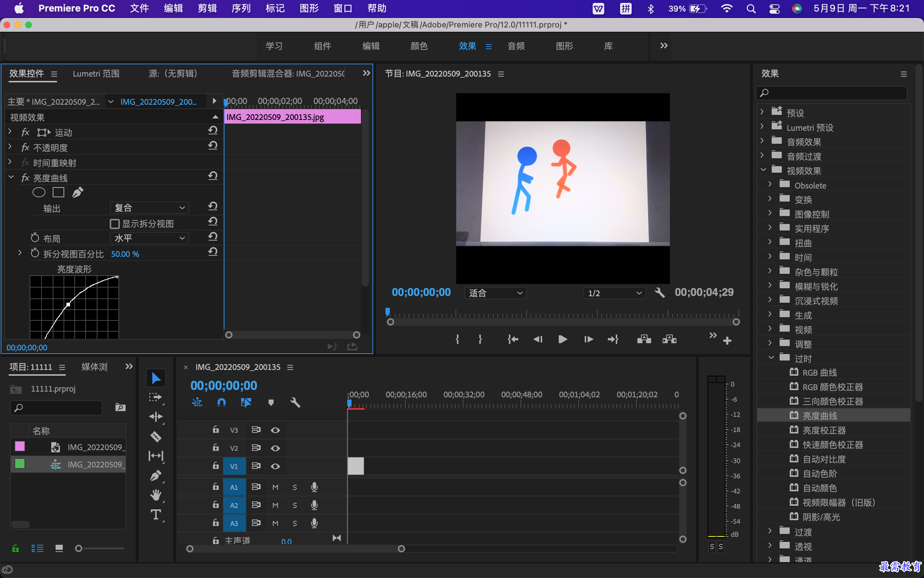Reset the 运动 effect
The width and height of the screenshot is (924, 578).
(213, 131)
